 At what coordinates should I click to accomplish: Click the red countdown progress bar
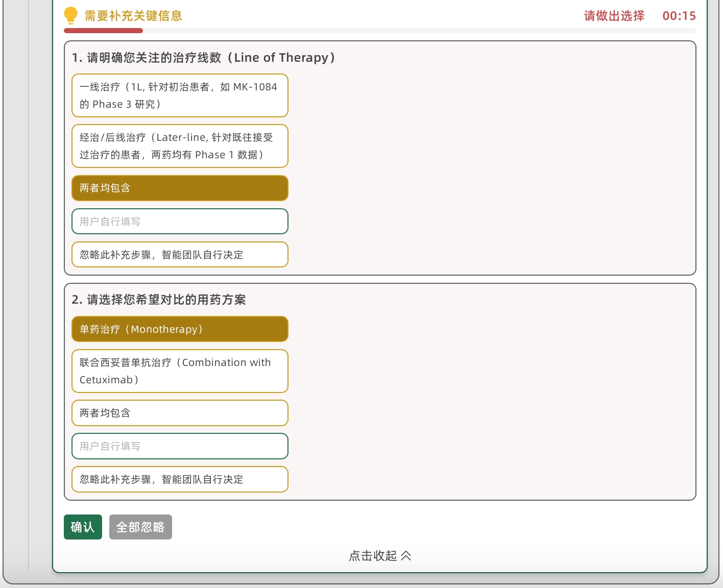point(103,31)
